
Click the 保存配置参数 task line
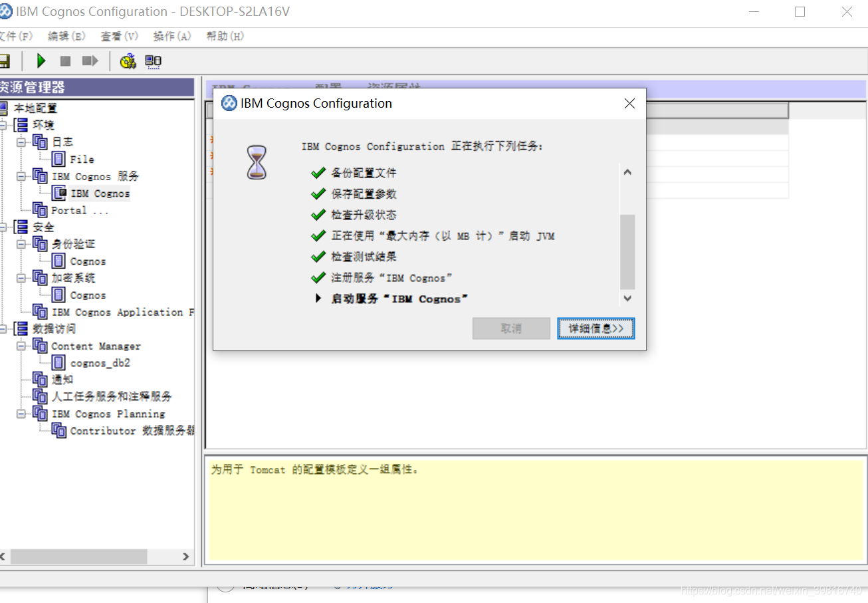click(x=364, y=194)
